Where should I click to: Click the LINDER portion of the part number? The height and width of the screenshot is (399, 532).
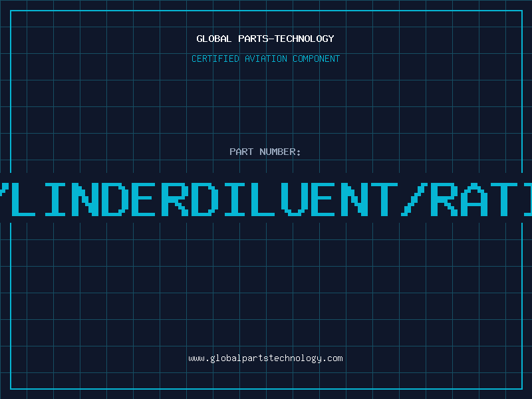95,198
